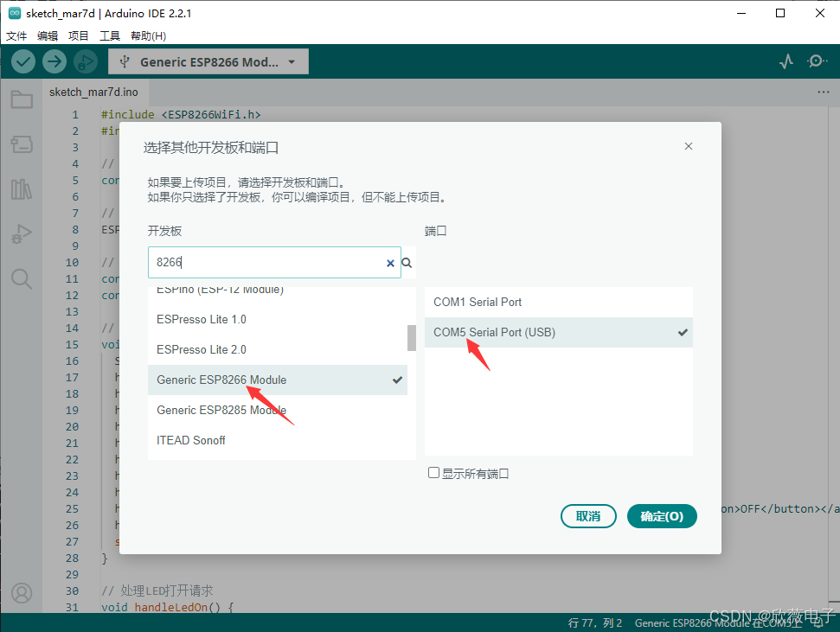Open the 编辑 menu
840x632 pixels.
tap(48, 36)
